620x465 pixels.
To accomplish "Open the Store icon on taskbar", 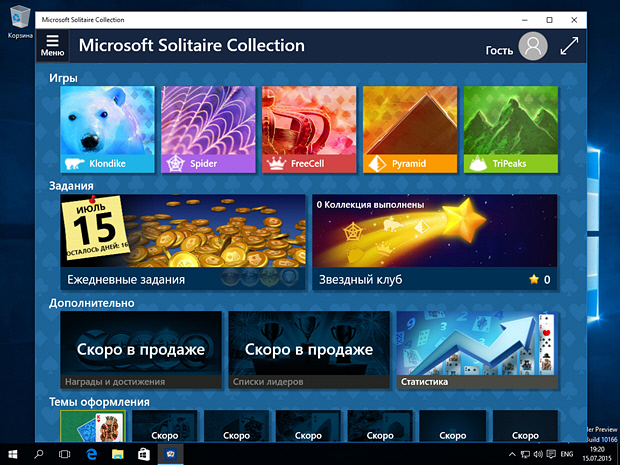I will coord(144,454).
